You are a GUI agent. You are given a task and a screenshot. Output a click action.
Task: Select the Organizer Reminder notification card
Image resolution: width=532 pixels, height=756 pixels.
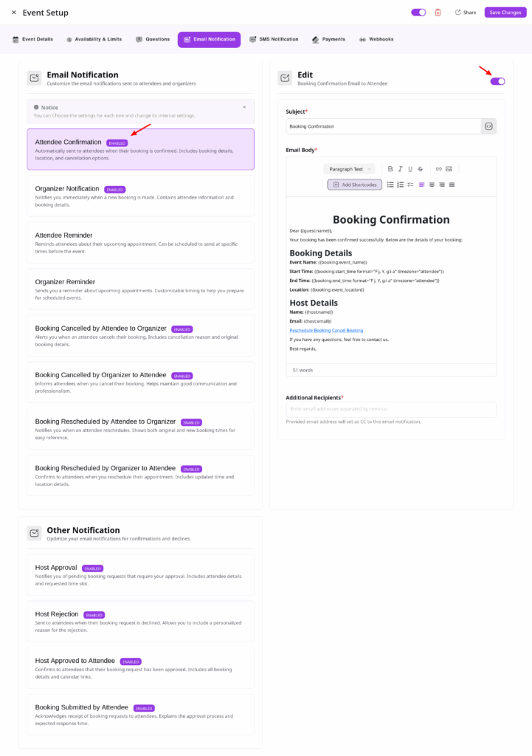tap(140, 287)
